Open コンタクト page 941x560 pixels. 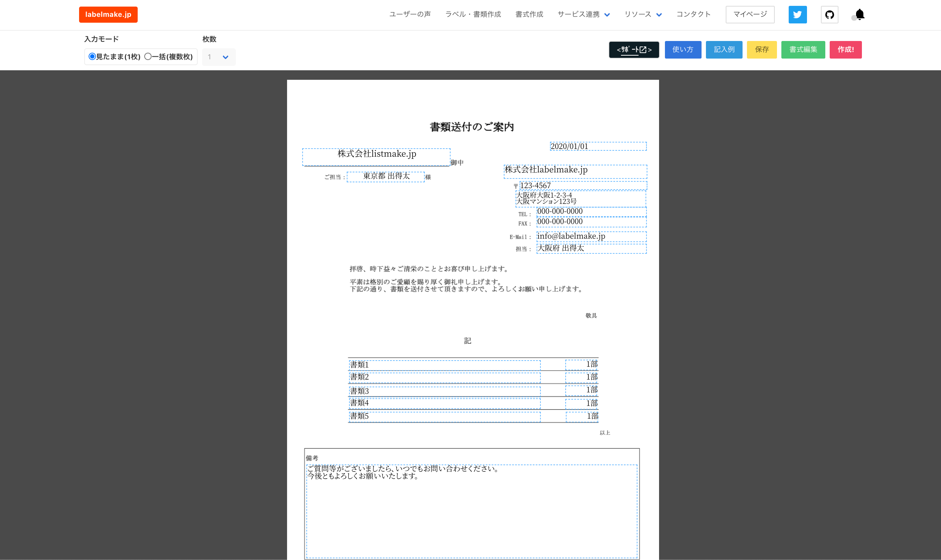(x=693, y=14)
